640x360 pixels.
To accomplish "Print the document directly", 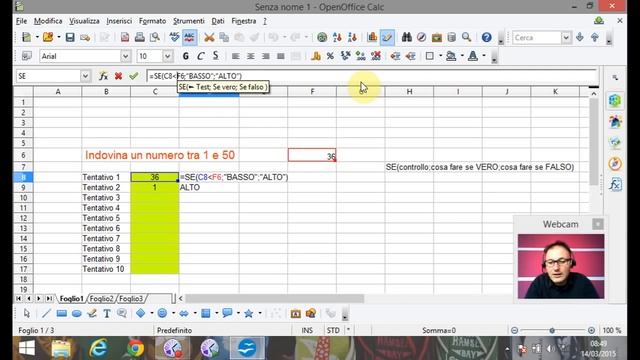I will 140,38.
